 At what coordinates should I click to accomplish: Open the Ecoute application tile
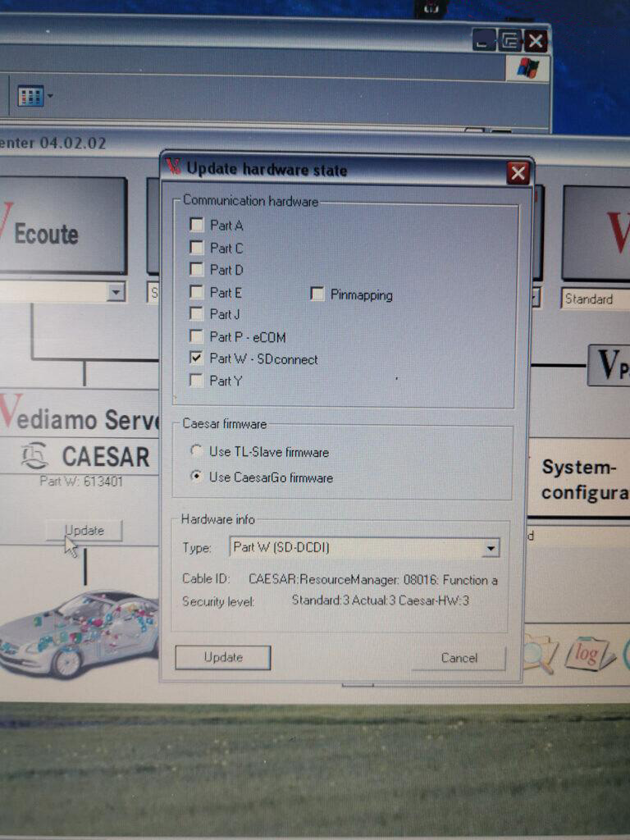62,226
